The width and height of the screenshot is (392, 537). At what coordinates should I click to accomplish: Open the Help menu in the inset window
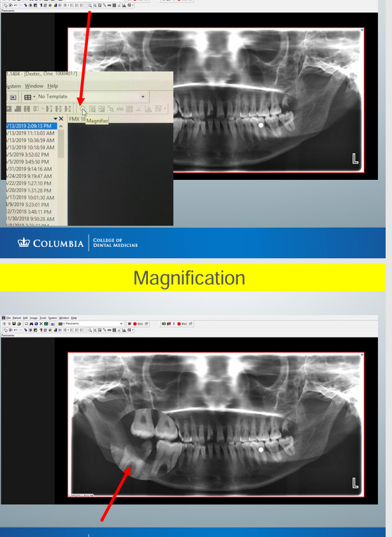click(x=53, y=86)
